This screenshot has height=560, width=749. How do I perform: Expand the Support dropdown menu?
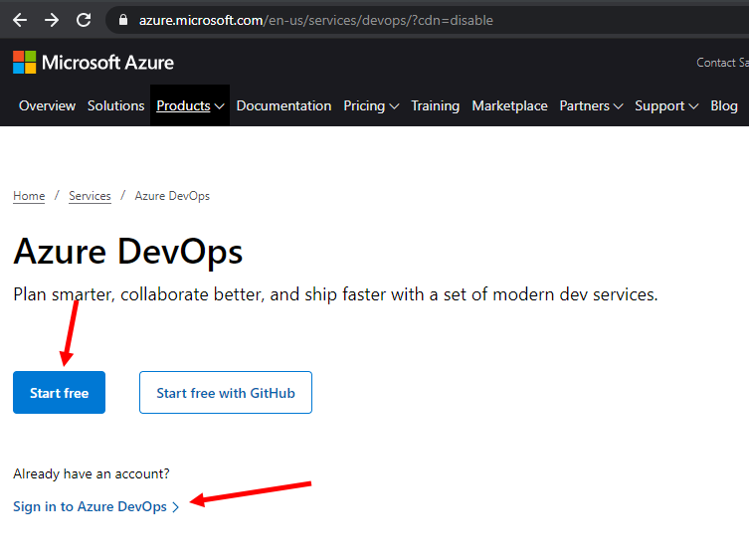[666, 105]
